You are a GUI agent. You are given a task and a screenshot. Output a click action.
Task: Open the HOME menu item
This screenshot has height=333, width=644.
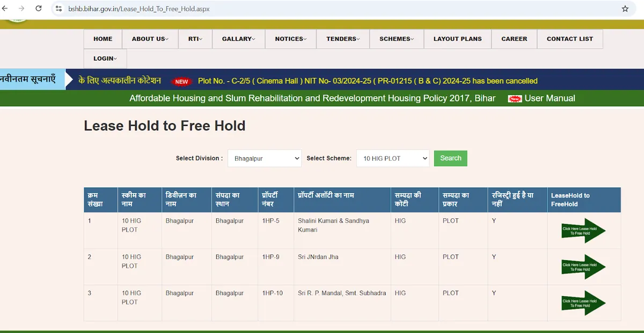(x=103, y=39)
